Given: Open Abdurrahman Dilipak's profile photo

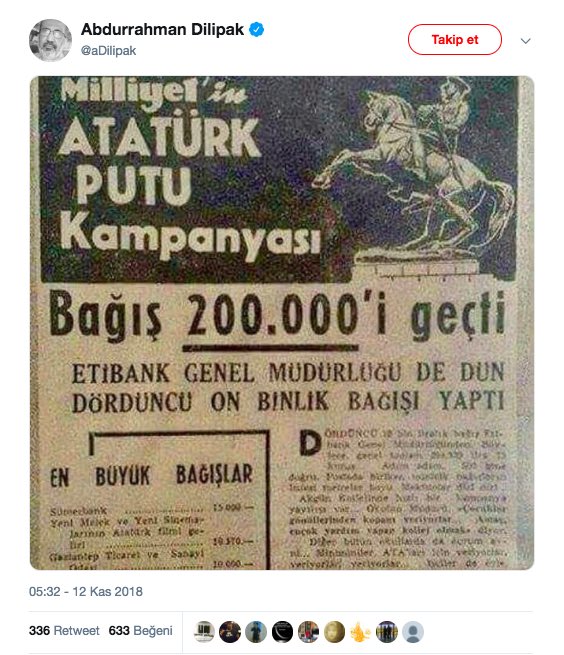Looking at the screenshot, I should (50, 40).
